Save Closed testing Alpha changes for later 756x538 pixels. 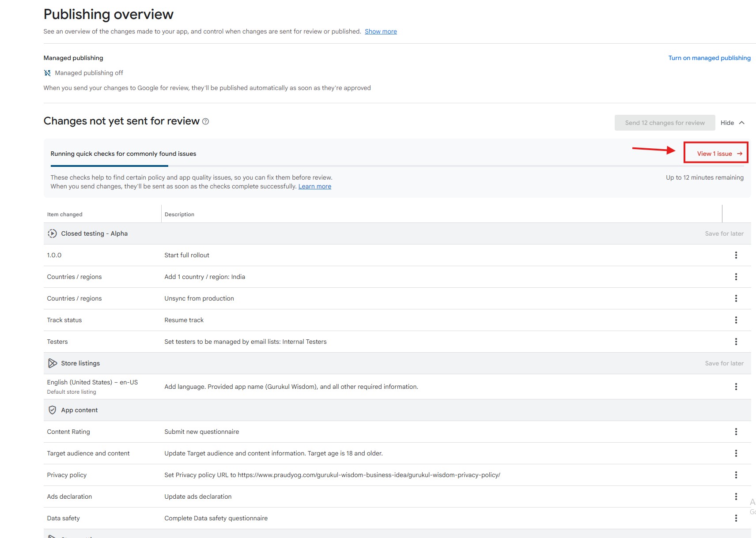click(724, 233)
